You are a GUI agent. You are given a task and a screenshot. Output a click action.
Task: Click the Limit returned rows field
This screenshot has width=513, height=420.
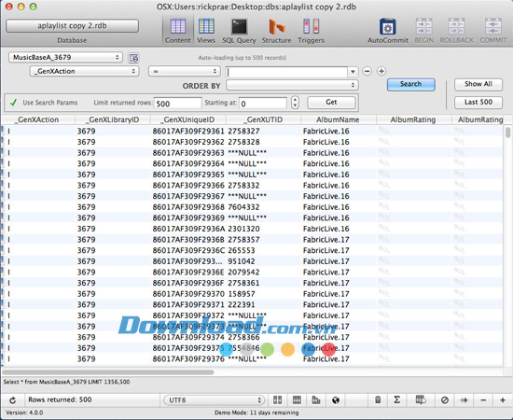(x=177, y=104)
